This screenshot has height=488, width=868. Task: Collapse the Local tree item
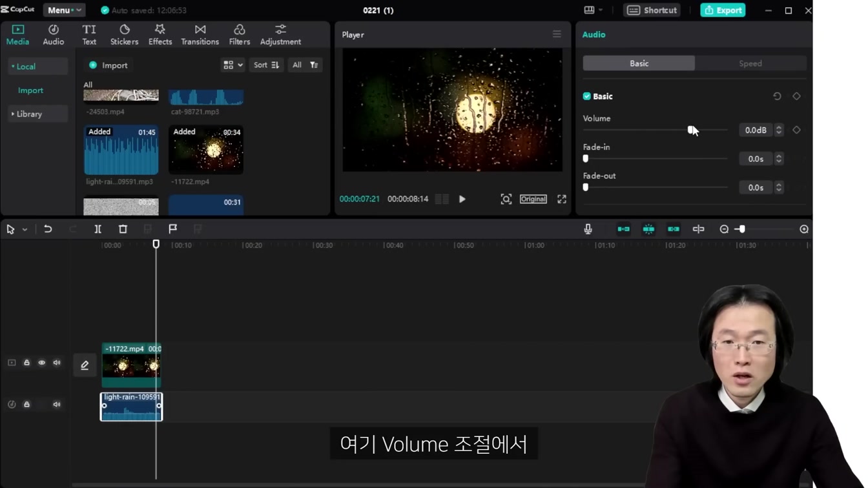click(x=37, y=66)
